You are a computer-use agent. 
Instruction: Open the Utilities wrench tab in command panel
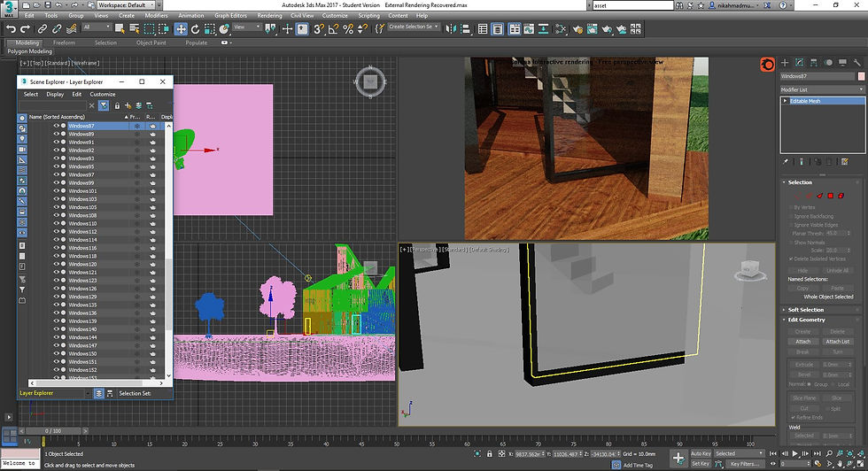(x=857, y=63)
